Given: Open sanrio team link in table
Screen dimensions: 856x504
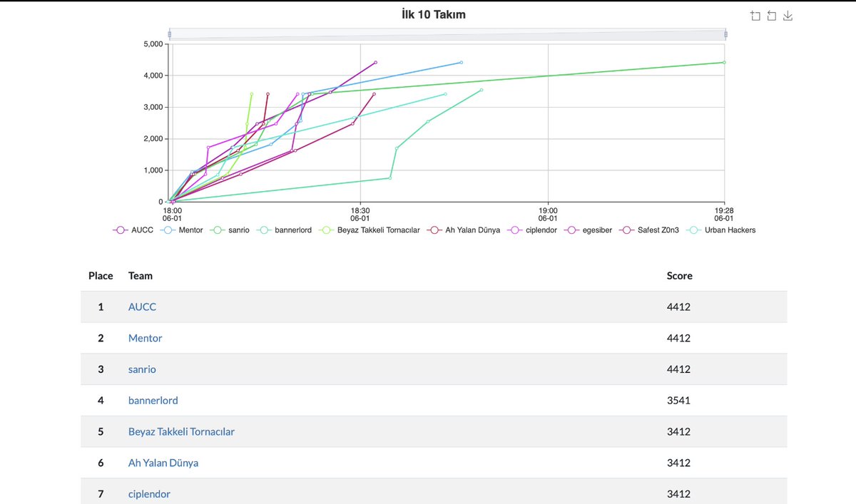Looking at the screenshot, I should (x=142, y=369).
